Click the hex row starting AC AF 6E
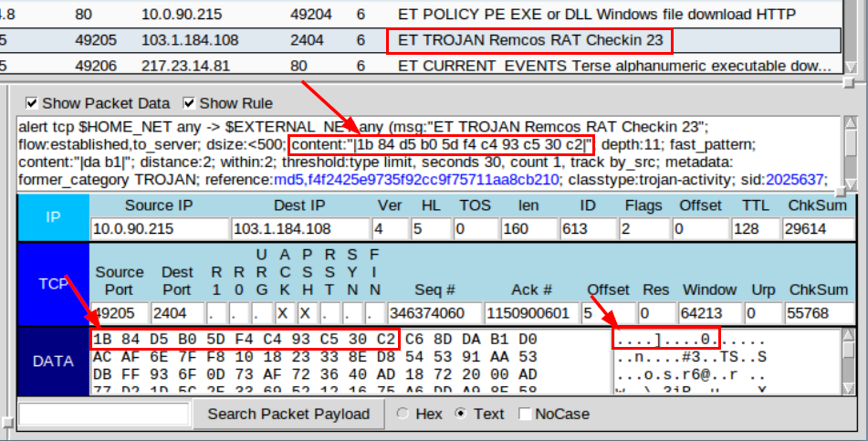This screenshot has width=868, height=441. (315, 357)
